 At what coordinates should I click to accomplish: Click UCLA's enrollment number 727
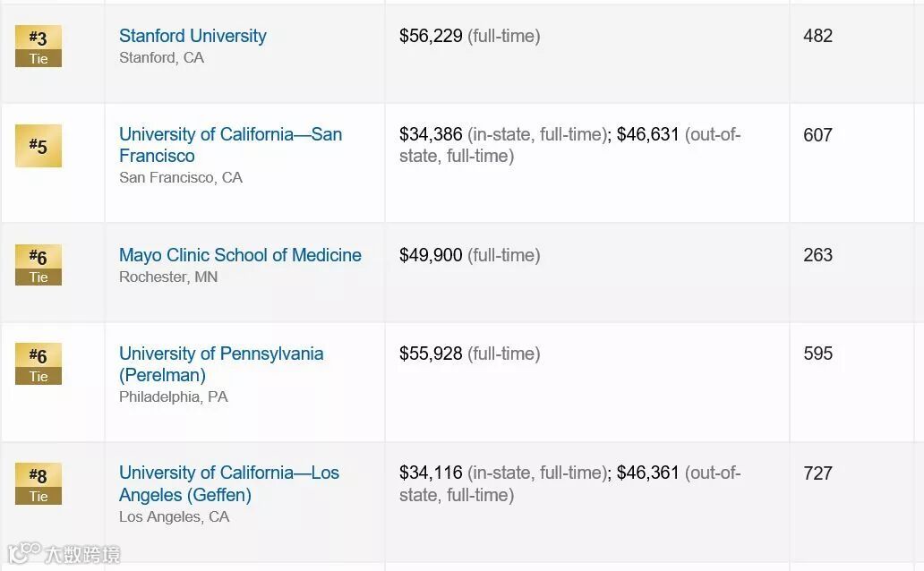click(817, 473)
